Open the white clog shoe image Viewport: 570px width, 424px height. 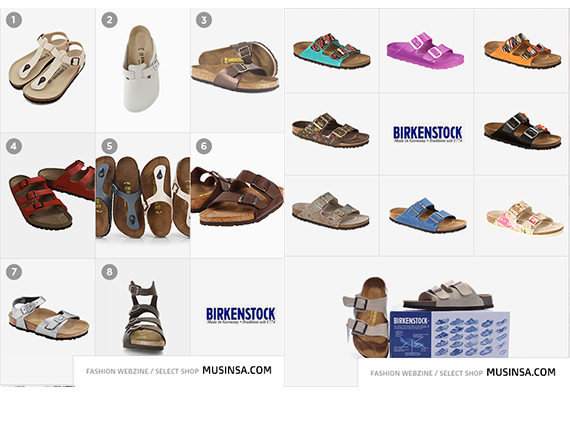(141, 69)
